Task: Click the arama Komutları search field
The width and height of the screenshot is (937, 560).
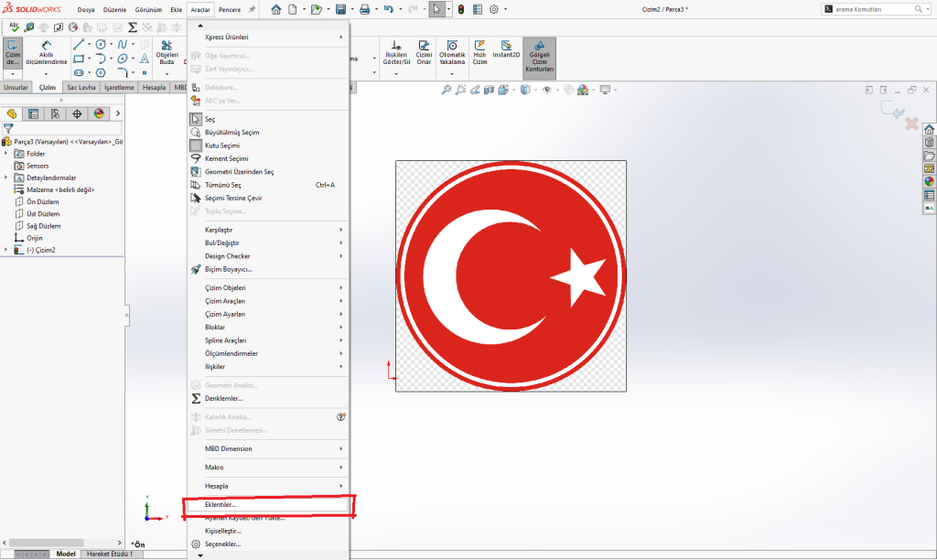Action: pos(869,9)
